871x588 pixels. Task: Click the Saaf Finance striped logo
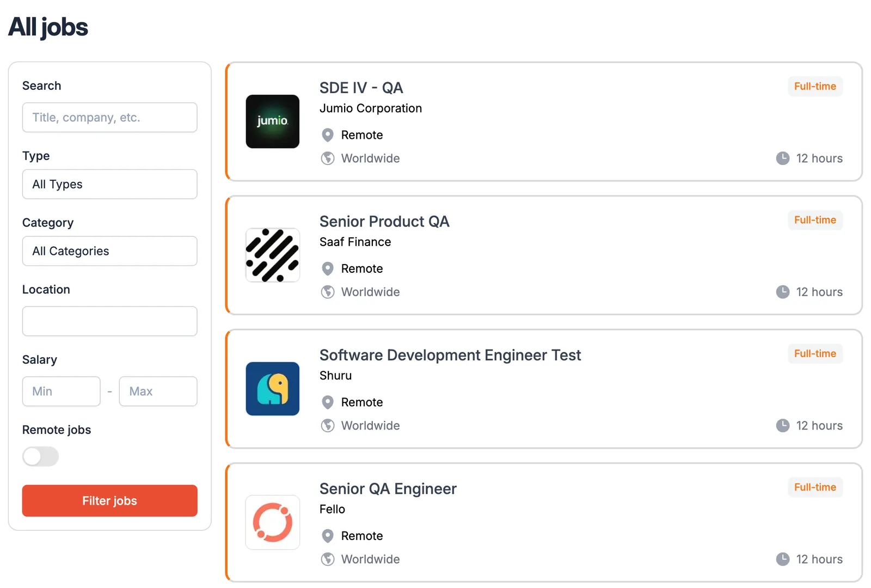click(x=272, y=255)
